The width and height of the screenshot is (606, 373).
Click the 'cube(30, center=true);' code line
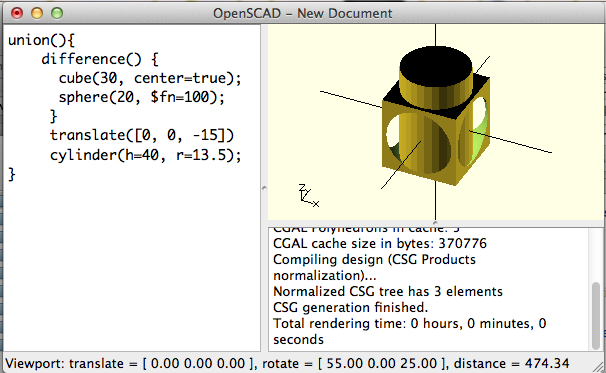point(150,78)
